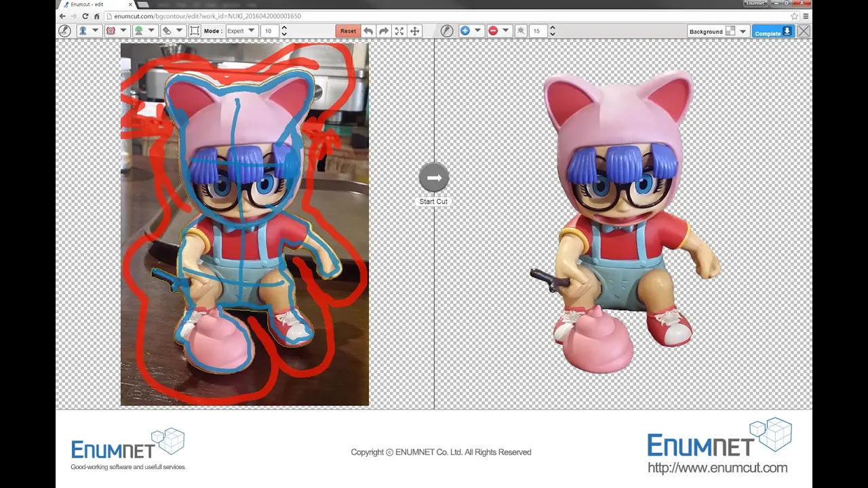Screen dimensions: 868x488
Task: Undo the last stroke
Action: point(368,30)
